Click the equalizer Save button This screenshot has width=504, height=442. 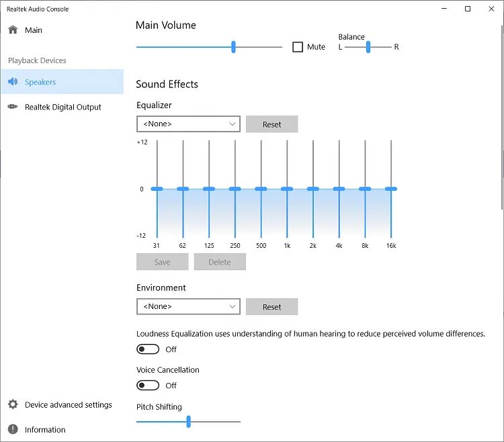click(x=163, y=262)
